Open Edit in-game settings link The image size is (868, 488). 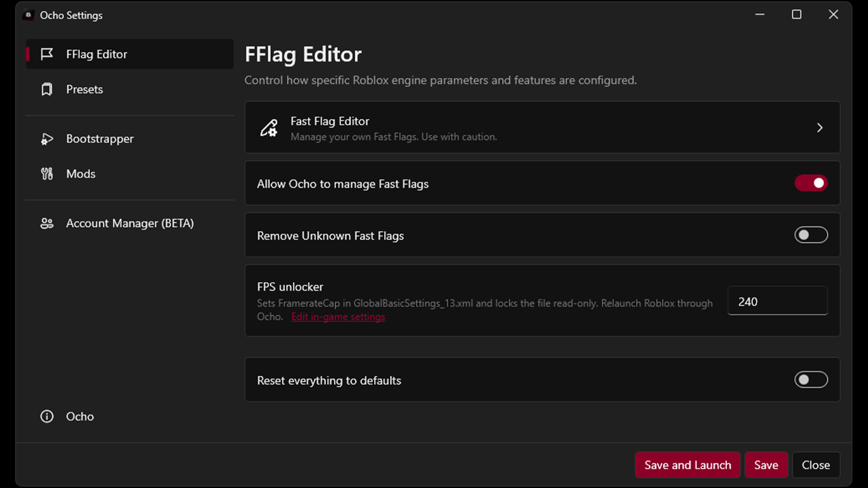coord(338,317)
